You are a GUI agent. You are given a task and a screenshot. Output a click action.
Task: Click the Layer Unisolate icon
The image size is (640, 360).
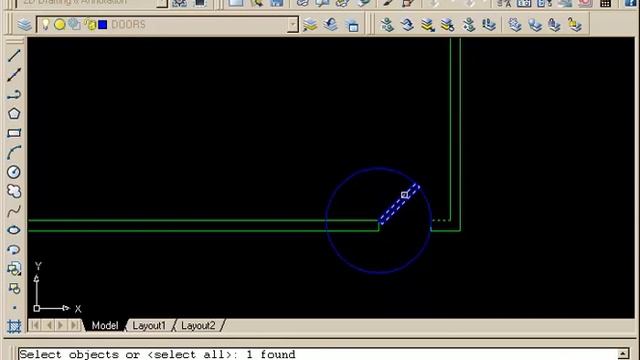(448, 25)
